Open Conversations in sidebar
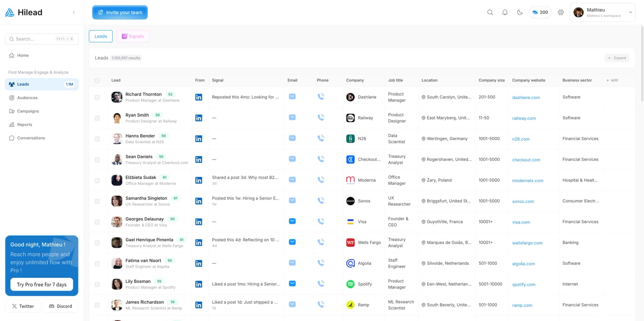Screen dimensions: 644x321 [42, 138]
